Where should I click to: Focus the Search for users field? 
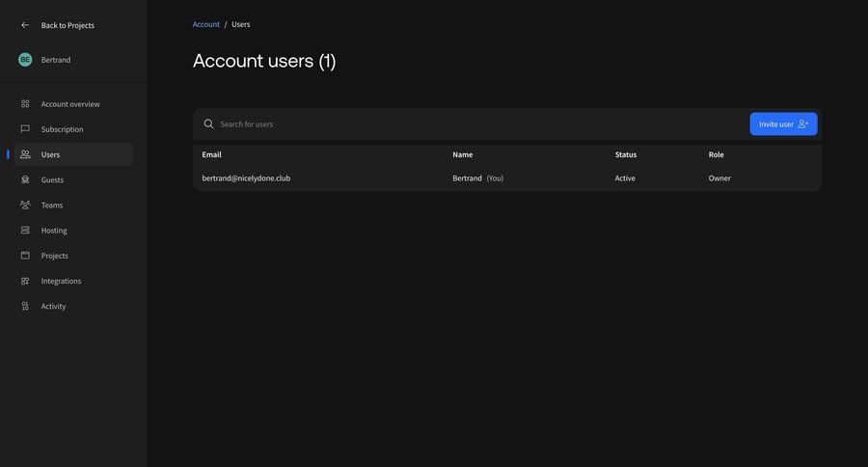tap(473, 124)
